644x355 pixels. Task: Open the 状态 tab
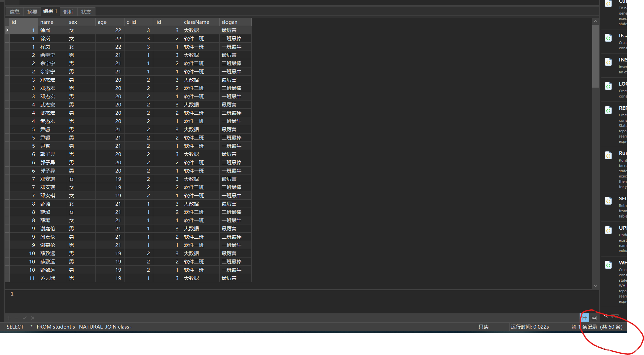(x=86, y=12)
